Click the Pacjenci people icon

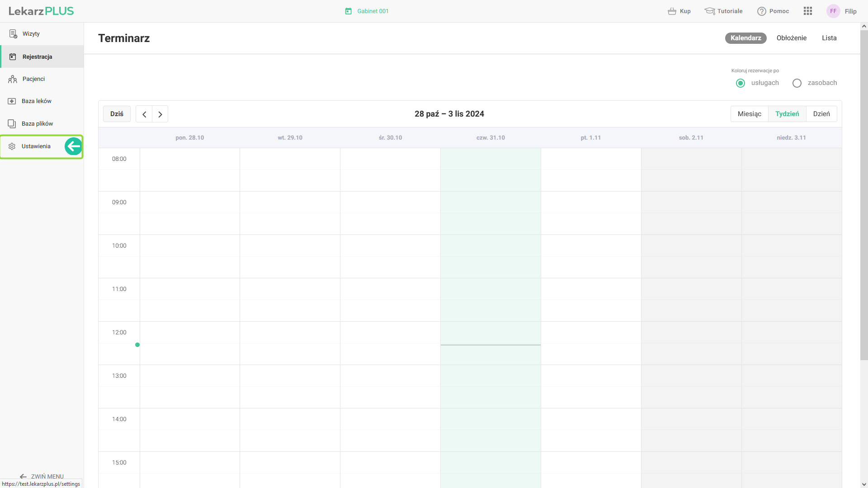(x=13, y=79)
